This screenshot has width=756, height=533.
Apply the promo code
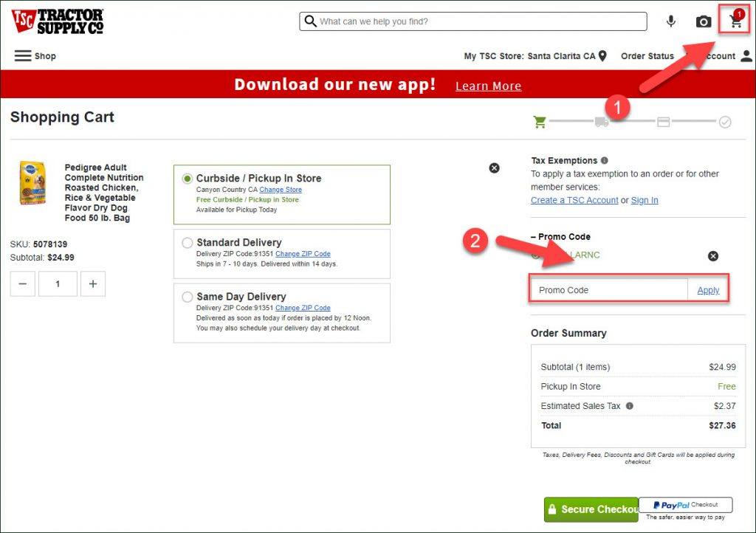(x=708, y=290)
